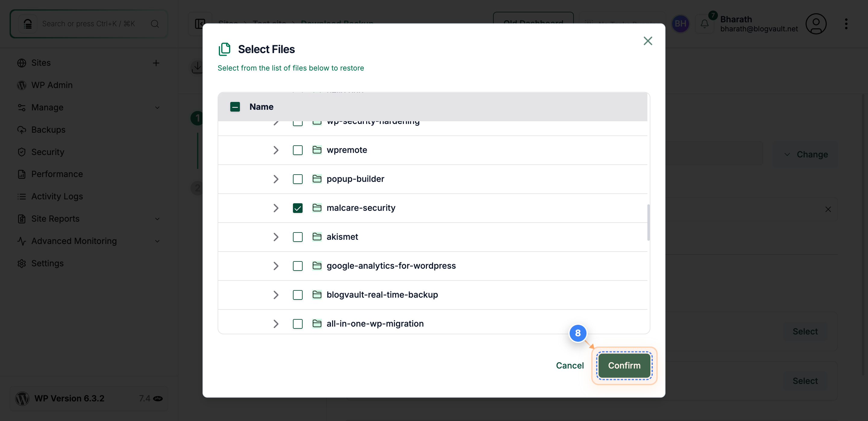Open the Backups section in sidebar
868x421 pixels.
point(48,130)
